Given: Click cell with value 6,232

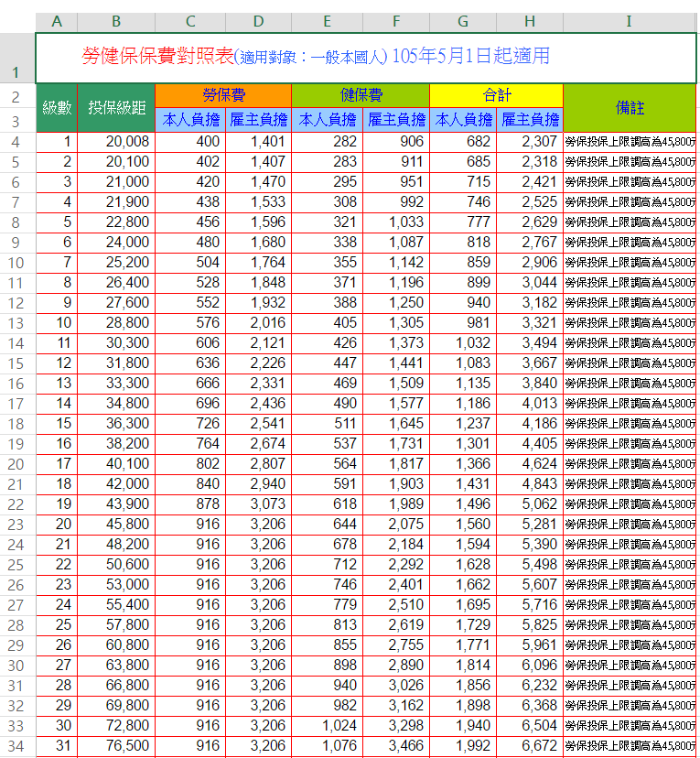Looking at the screenshot, I should pos(530,686).
